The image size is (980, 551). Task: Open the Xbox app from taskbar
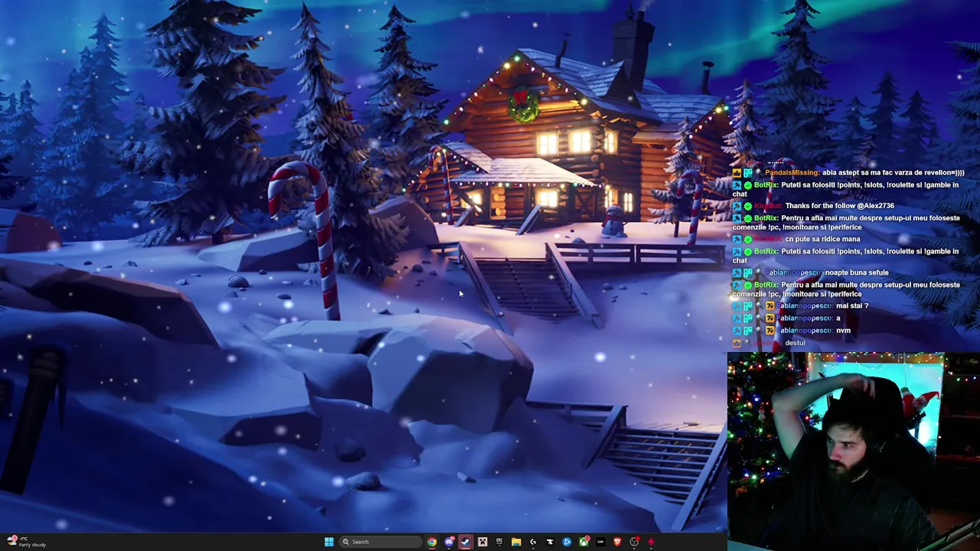pyautogui.click(x=583, y=542)
